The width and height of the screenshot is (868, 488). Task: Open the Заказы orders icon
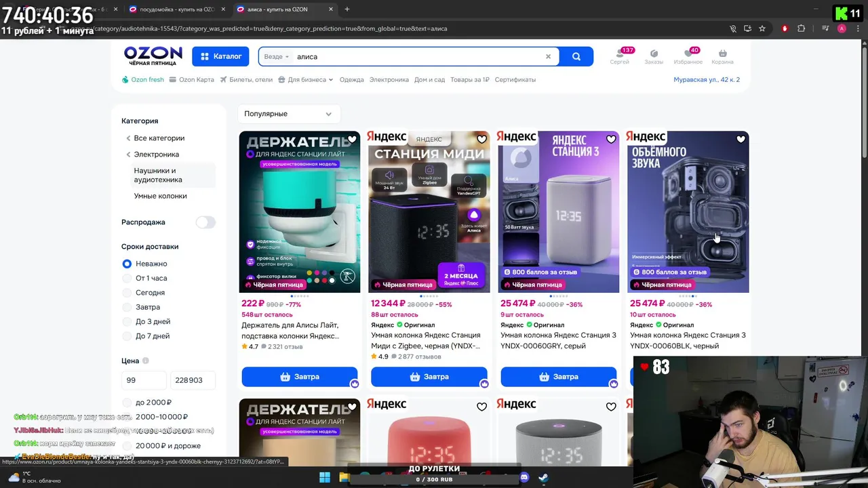pos(654,56)
